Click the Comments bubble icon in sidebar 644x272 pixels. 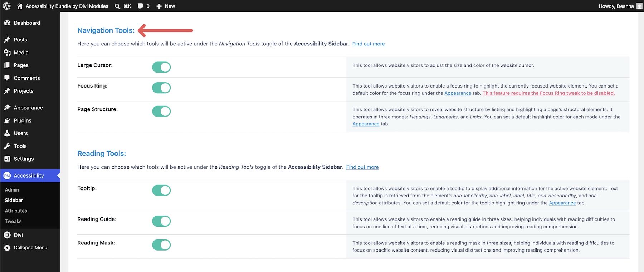pos(7,78)
